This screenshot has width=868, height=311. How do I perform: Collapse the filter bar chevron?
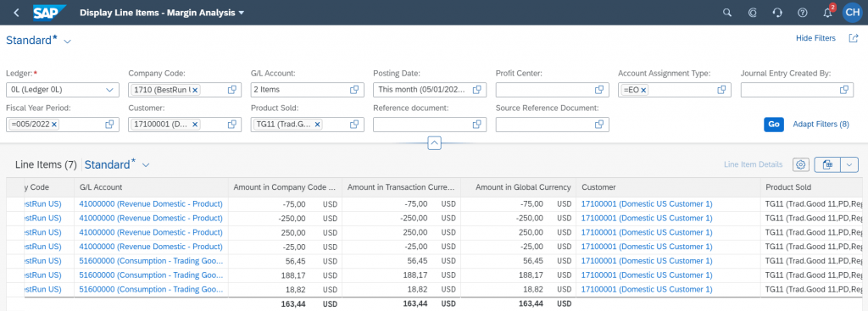(x=435, y=143)
